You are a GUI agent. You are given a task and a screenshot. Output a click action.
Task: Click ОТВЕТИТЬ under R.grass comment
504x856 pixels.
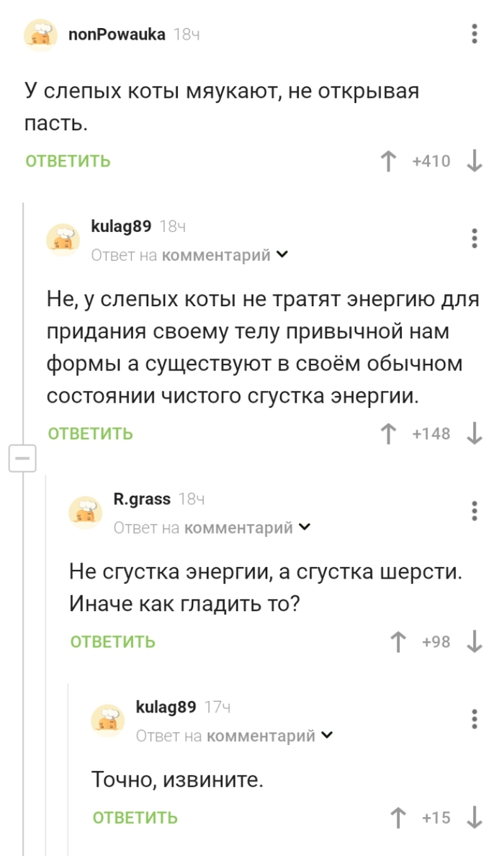pyautogui.click(x=112, y=641)
